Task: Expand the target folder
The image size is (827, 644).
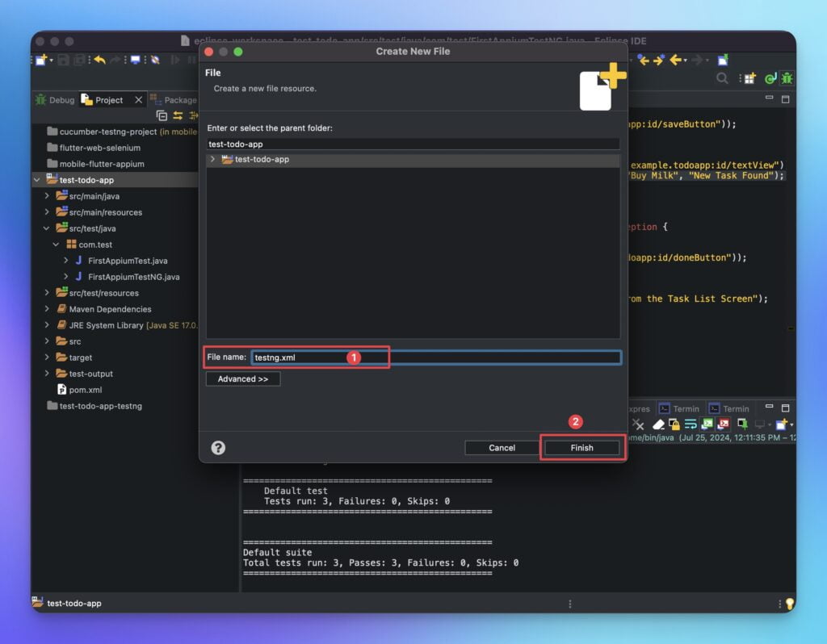Action: pos(47,358)
